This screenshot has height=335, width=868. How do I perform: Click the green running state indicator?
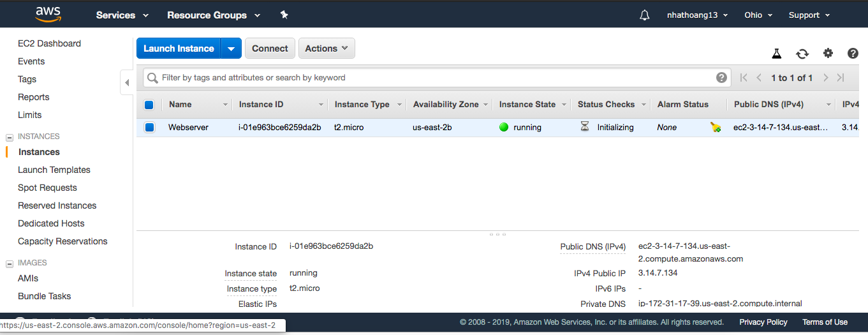pyautogui.click(x=504, y=127)
